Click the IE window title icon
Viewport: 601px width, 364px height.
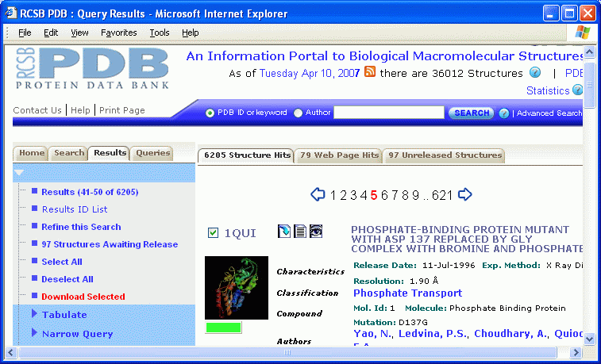point(11,13)
